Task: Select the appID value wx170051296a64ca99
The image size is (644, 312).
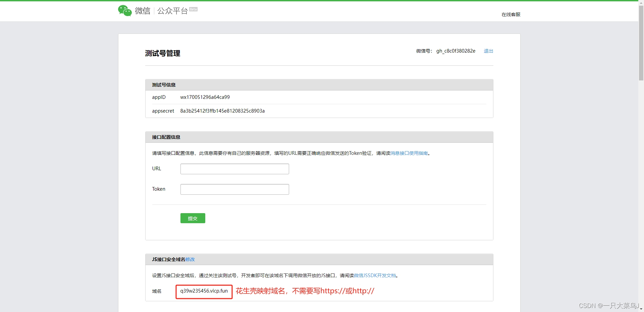Action: pyautogui.click(x=205, y=97)
